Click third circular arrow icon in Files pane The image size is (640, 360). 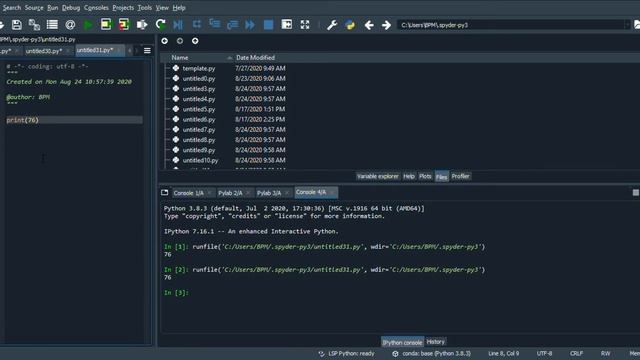(x=195, y=41)
